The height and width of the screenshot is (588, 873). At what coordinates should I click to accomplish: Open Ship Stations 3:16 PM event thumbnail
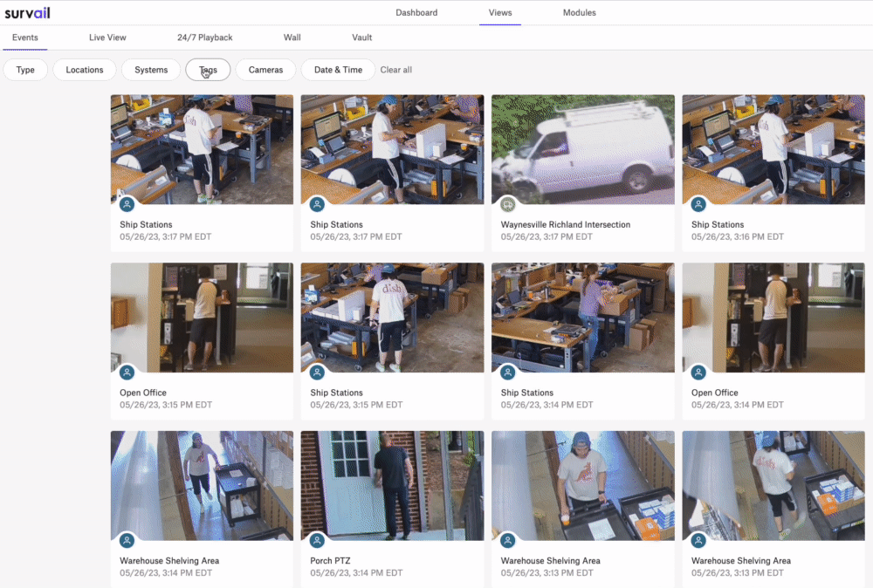(x=773, y=149)
